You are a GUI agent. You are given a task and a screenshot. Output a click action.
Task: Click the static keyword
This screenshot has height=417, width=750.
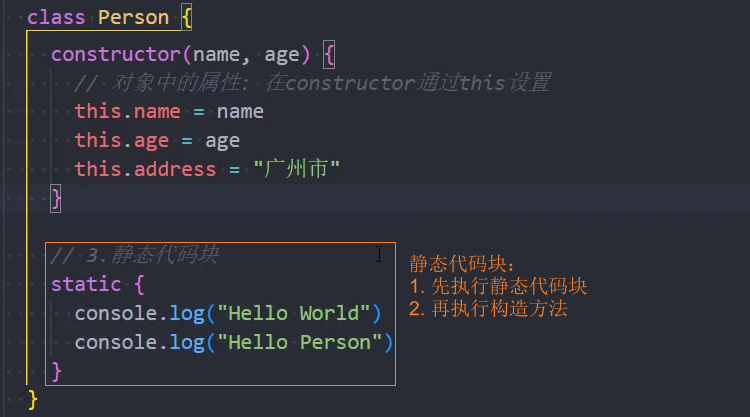86,284
